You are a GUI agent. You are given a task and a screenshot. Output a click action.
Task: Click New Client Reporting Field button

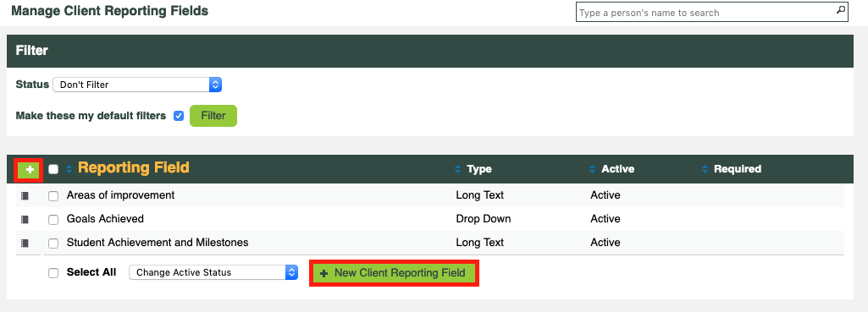click(394, 273)
